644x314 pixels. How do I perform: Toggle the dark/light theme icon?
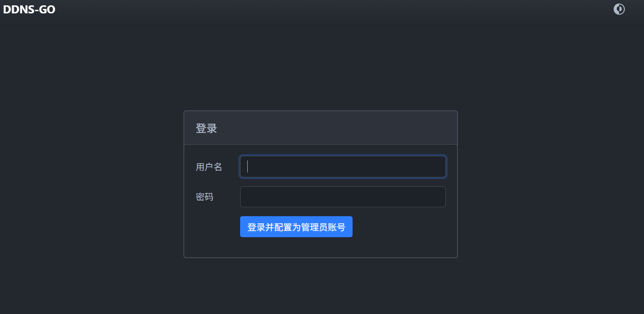(619, 9)
